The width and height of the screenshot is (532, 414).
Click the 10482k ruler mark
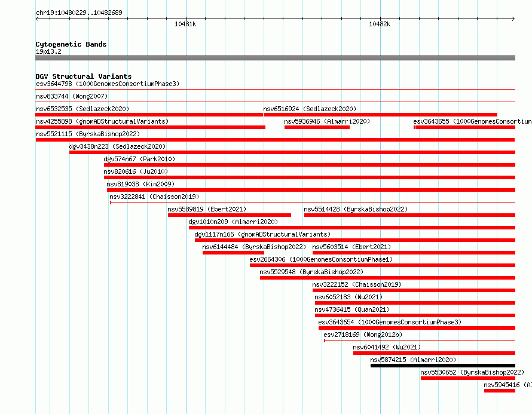pos(380,24)
